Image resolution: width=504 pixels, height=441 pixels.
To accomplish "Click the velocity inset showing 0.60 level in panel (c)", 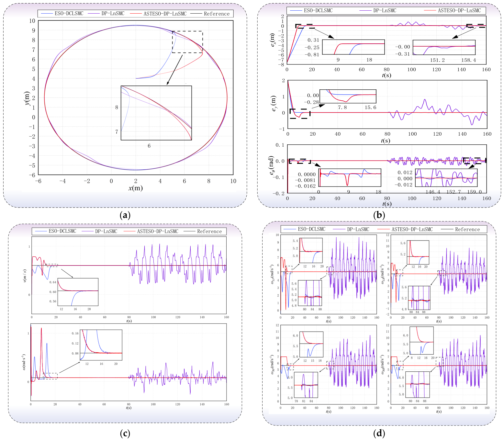I will click(x=78, y=292).
